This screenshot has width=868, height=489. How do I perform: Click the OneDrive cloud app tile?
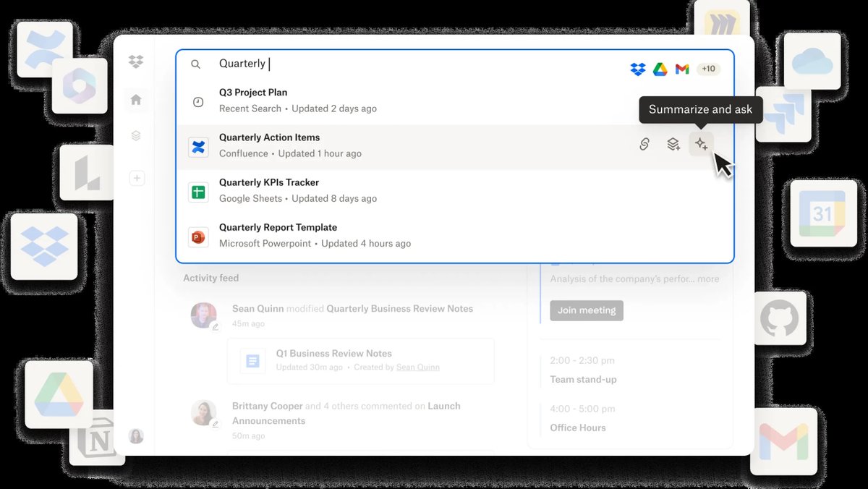[812, 61]
